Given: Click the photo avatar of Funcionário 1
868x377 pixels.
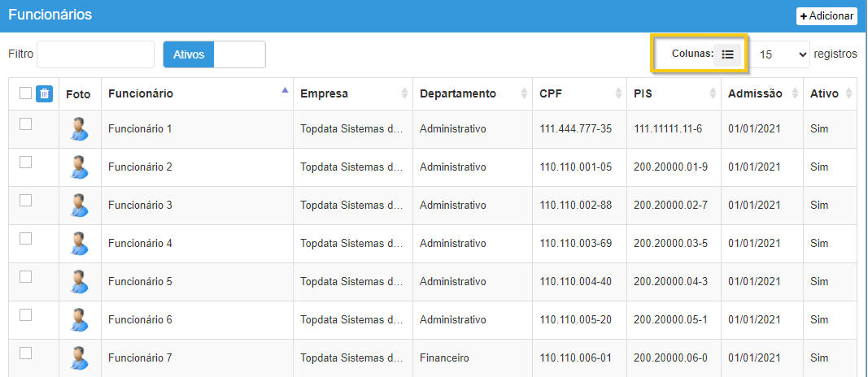Looking at the screenshot, I should pos(79,128).
